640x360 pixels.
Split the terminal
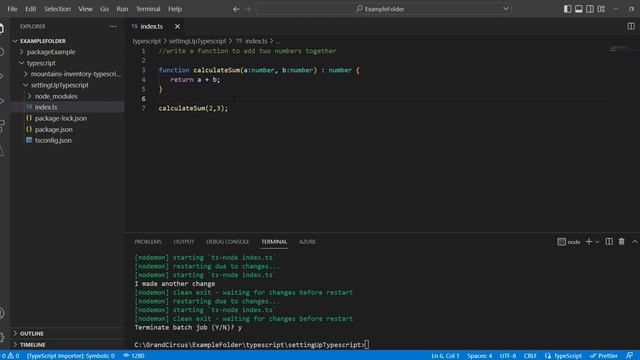609,242
